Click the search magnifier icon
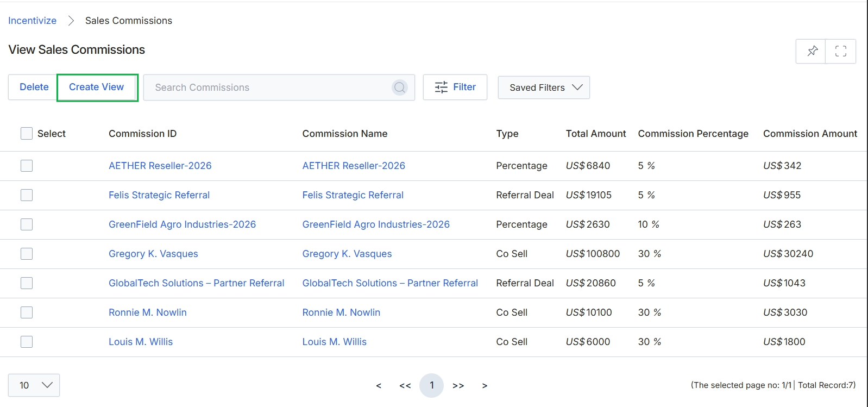The image size is (868, 407). 399,87
